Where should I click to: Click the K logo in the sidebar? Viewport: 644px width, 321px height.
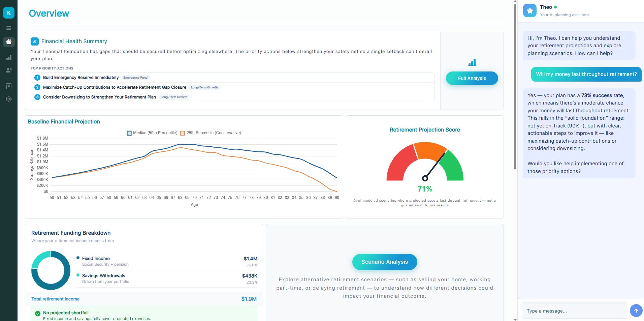pyautogui.click(x=9, y=13)
